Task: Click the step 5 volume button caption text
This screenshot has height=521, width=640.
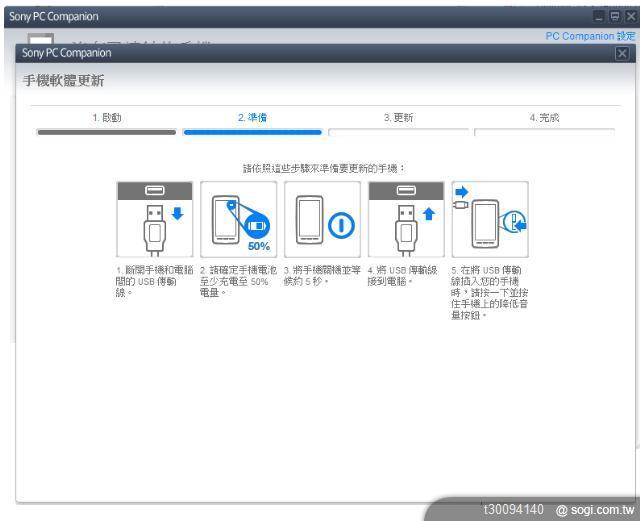Action: coord(490,292)
